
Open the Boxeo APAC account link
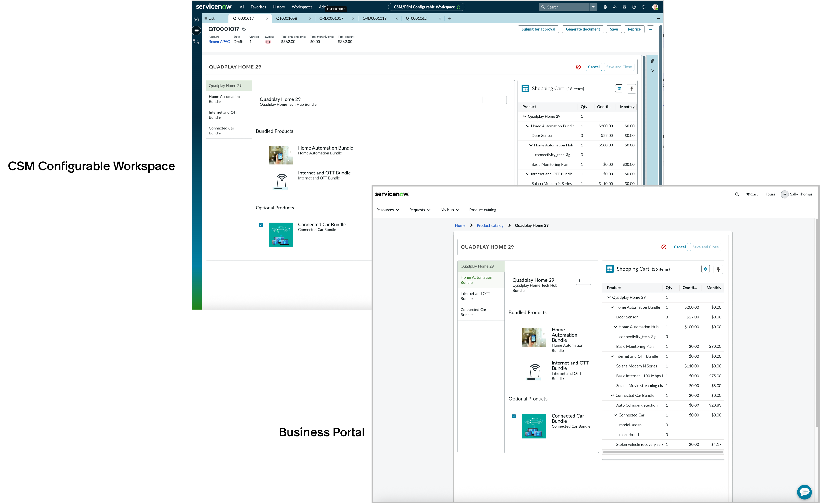[x=219, y=42]
